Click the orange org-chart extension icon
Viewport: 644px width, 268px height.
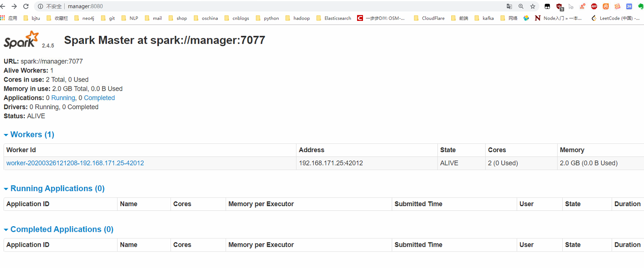click(583, 6)
